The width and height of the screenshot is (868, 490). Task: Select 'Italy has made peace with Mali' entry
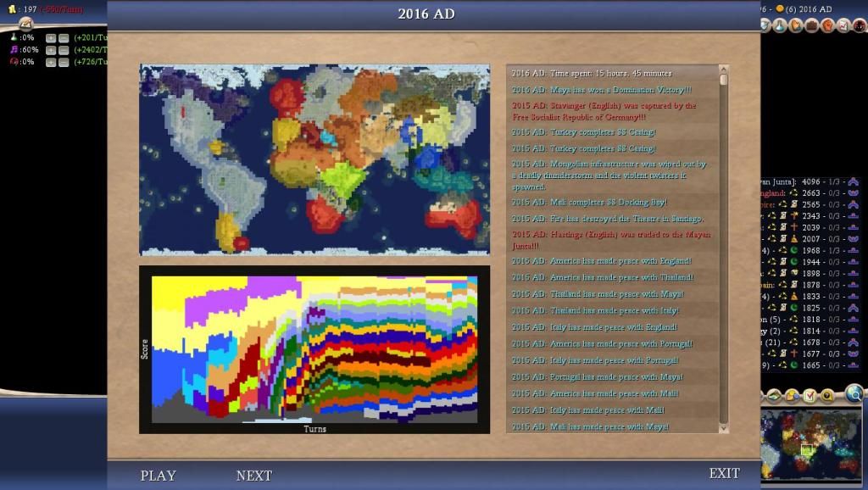pyautogui.click(x=612, y=410)
